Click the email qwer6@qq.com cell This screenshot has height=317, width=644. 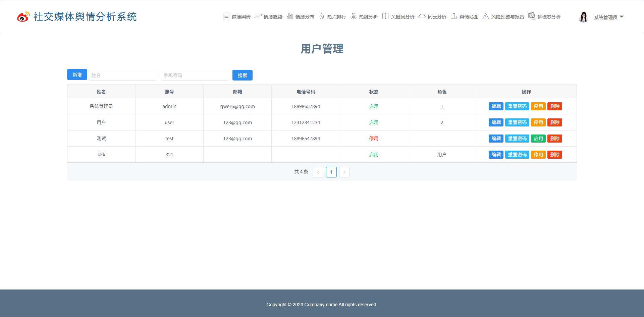pos(237,106)
